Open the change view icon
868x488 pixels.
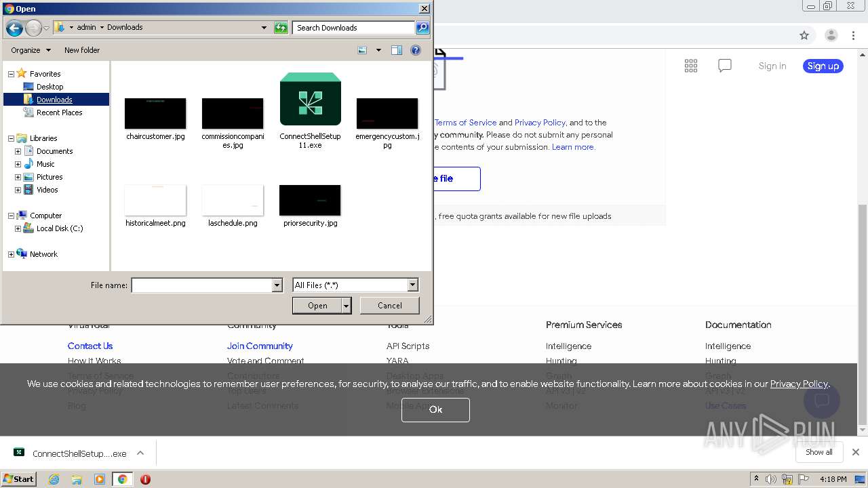[x=362, y=50]
